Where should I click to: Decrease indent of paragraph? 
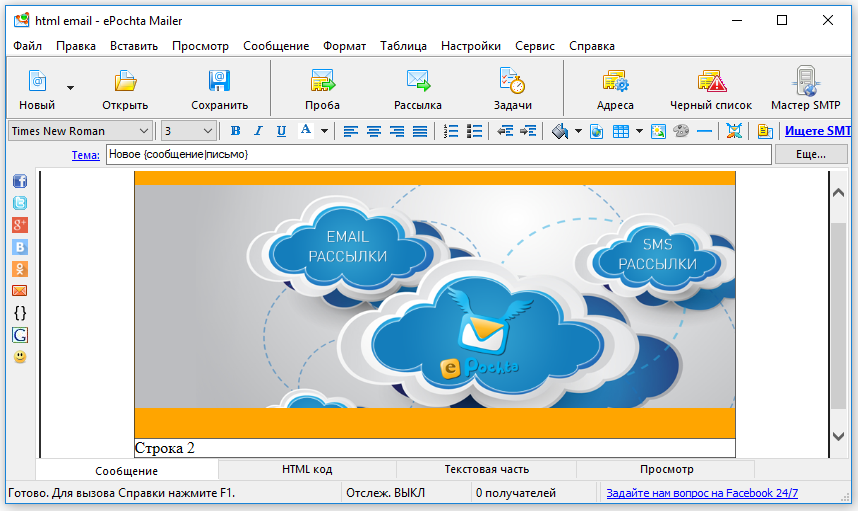[505, 131]
